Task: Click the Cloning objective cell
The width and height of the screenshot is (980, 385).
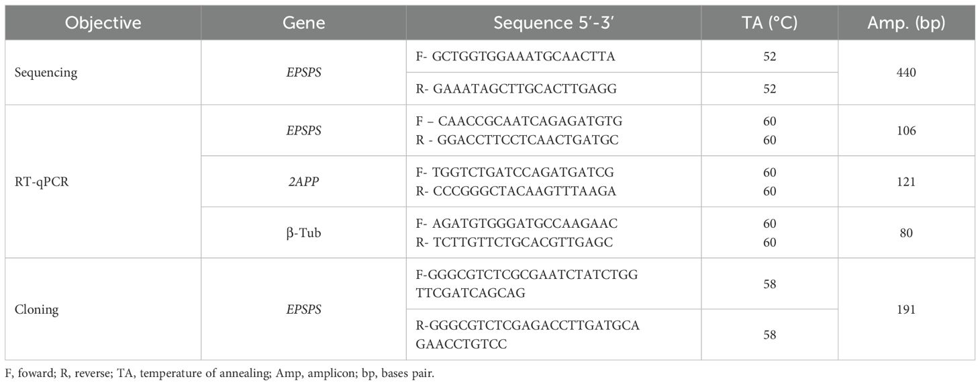Action: [x=36, y=310]
